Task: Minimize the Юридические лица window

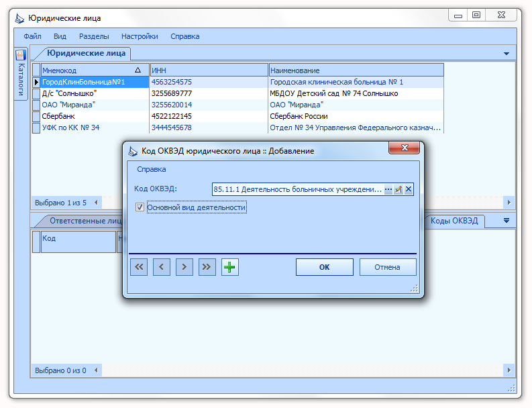Action: (458, 15)
